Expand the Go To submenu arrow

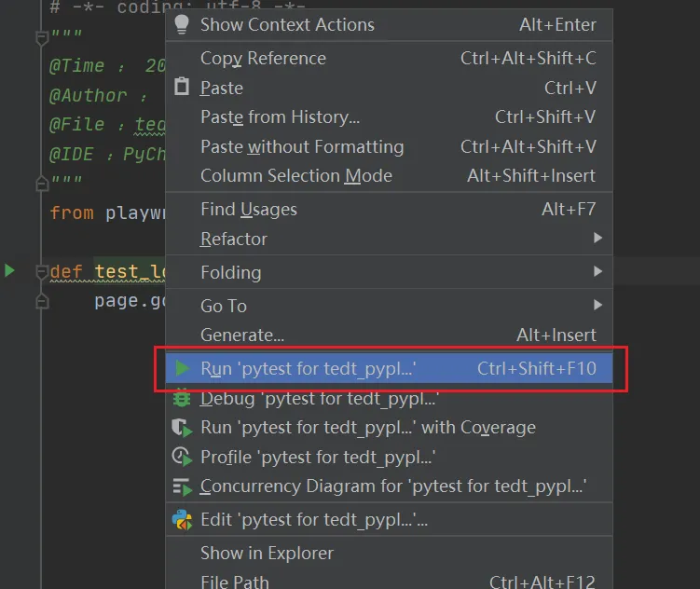[x=597, y=305]
